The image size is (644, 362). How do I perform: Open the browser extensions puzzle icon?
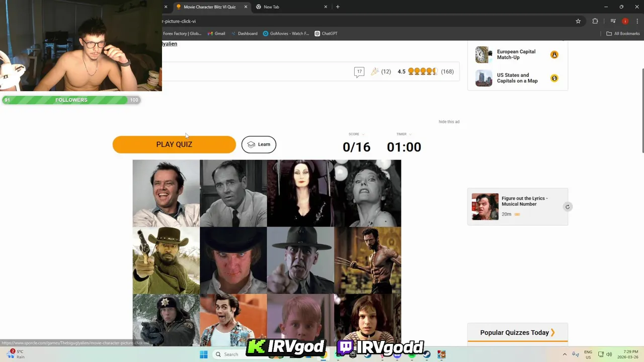pyautogui.click(x=595, y=21)
